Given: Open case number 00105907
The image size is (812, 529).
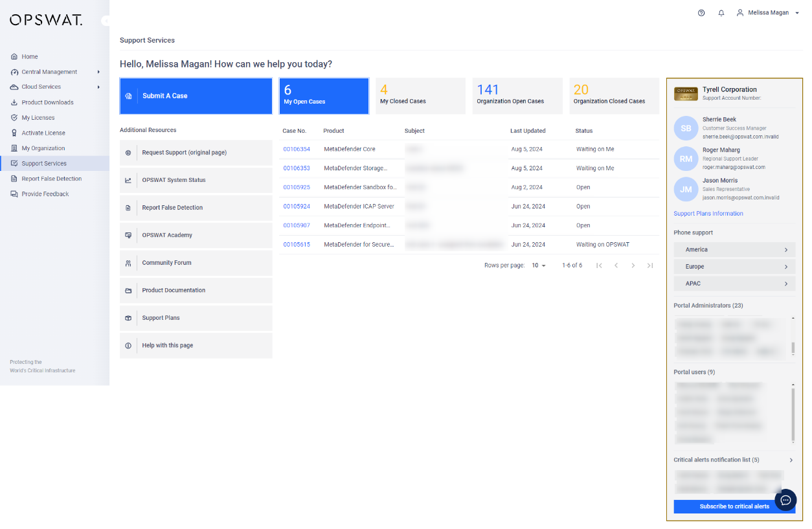Looking at the screenshot, I should pyautogui.click(x=297, y=225).
